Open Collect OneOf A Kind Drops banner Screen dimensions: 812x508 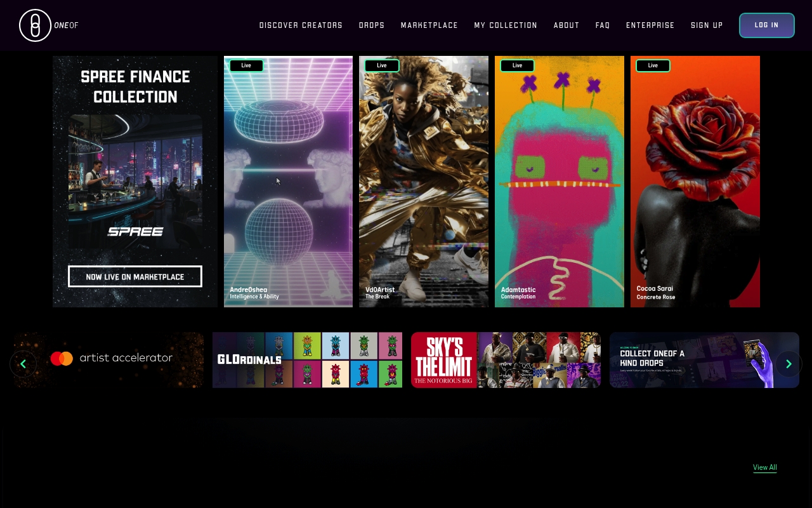[x=704, y=360]
